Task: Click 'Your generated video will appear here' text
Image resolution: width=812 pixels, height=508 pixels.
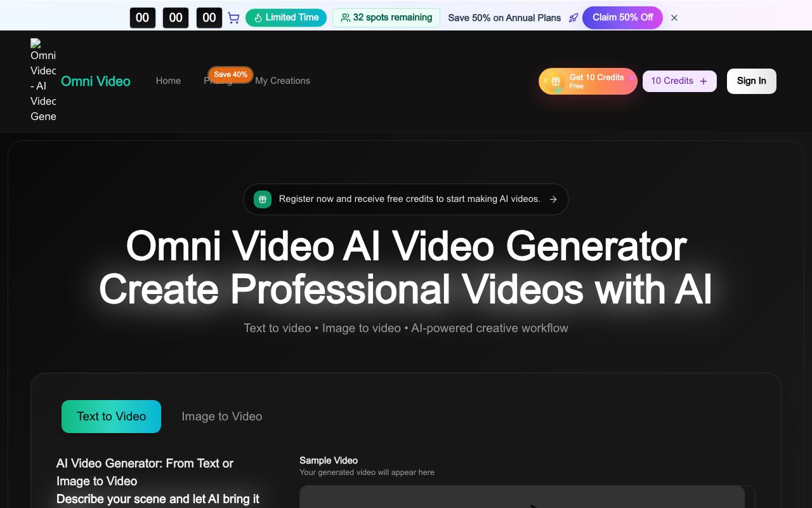Action: tap(367, 472)
